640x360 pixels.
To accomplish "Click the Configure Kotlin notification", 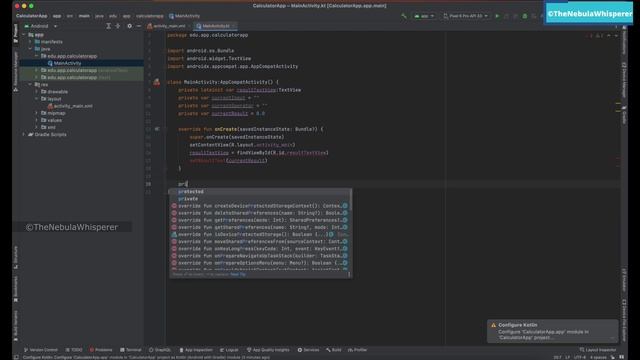I will click(x=552, y=331).
